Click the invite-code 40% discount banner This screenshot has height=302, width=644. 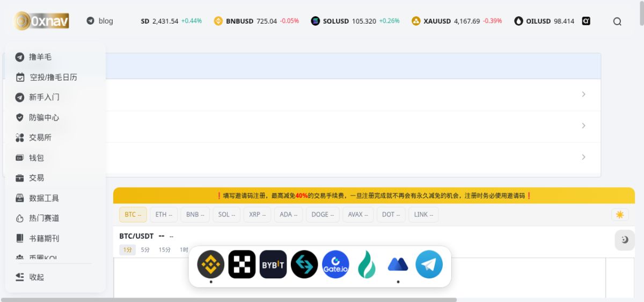[x=374, y=196]
